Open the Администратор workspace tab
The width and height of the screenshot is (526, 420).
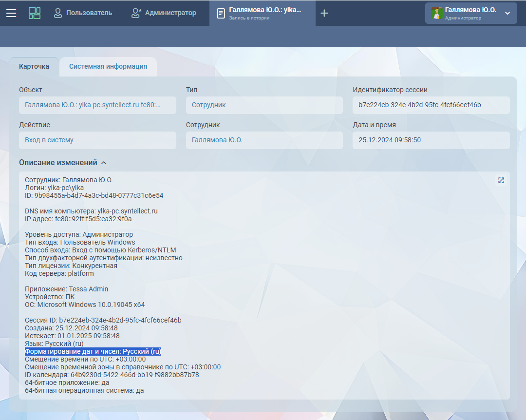[x=170, y=13]
